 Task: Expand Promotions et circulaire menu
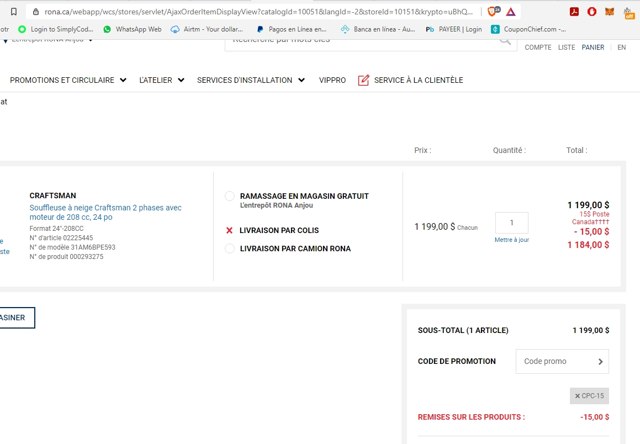click(68, 80)
